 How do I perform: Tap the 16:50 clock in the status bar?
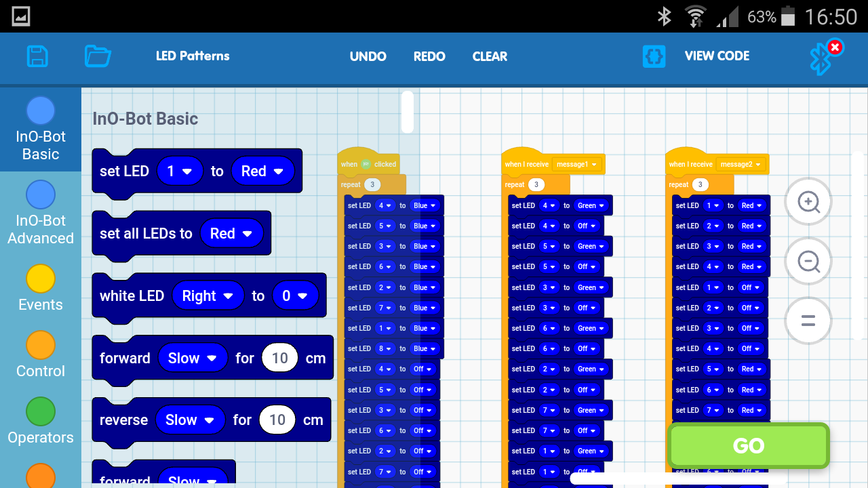tap(831, 16)
